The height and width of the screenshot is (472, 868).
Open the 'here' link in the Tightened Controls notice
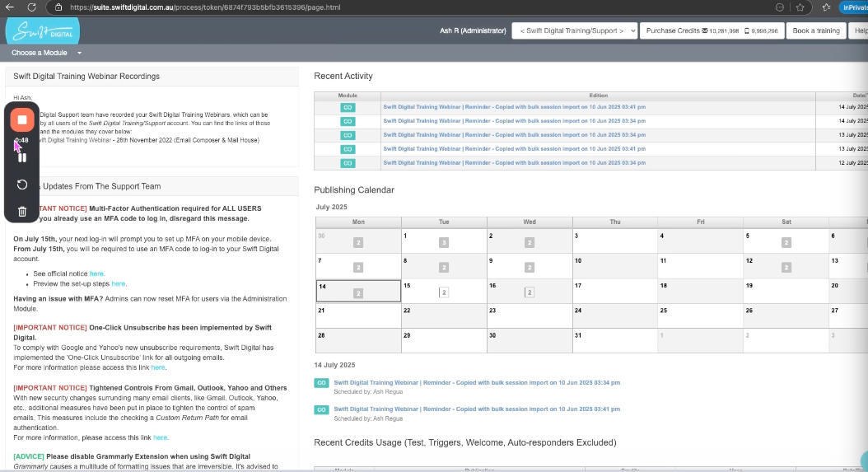160,437
